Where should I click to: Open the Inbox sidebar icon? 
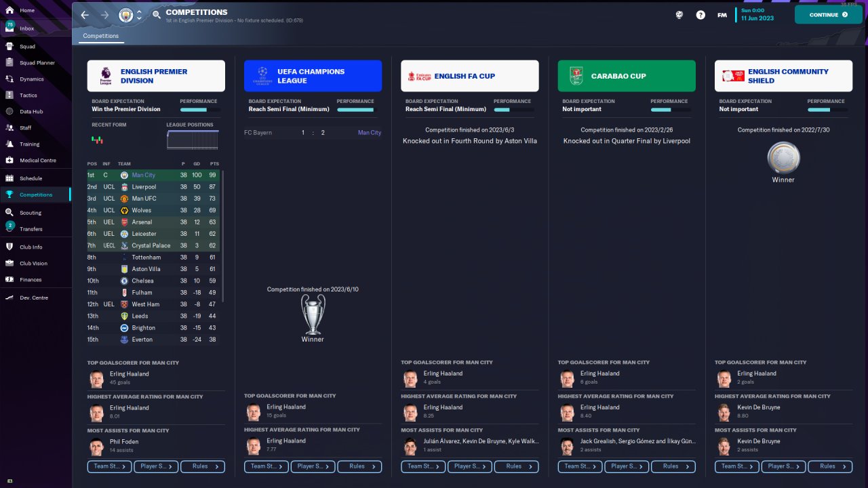coord(9,27)
